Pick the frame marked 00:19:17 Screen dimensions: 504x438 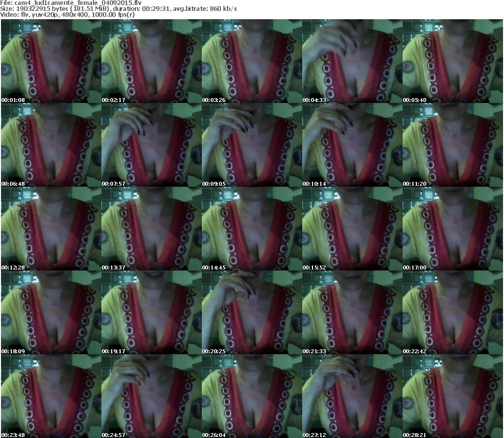tap(152, 312)
